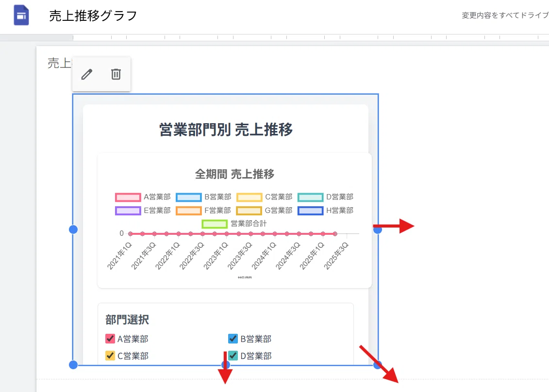
Task: Click the chart title 全期間 売上推移
Action: (234, 174)
